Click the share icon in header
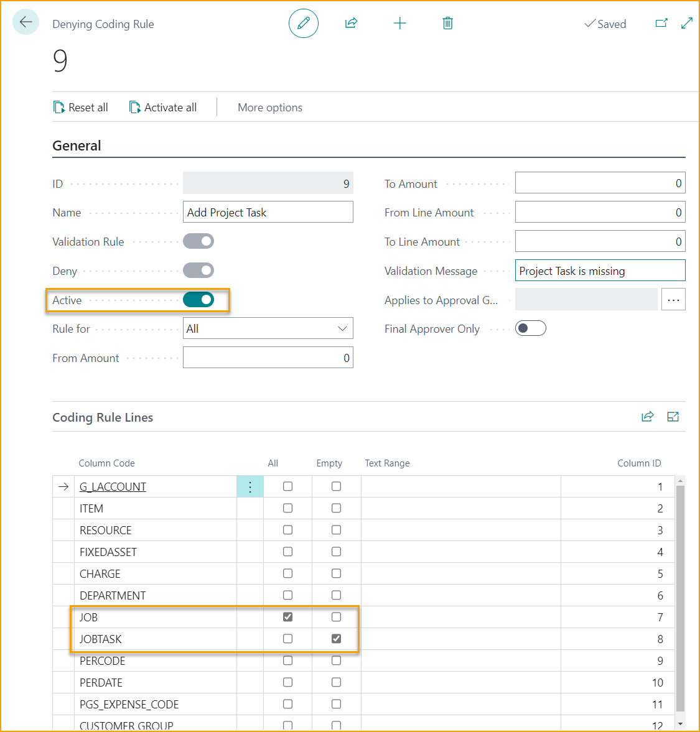The width and height of the screenshot is (700, 732). pos(351,24)
